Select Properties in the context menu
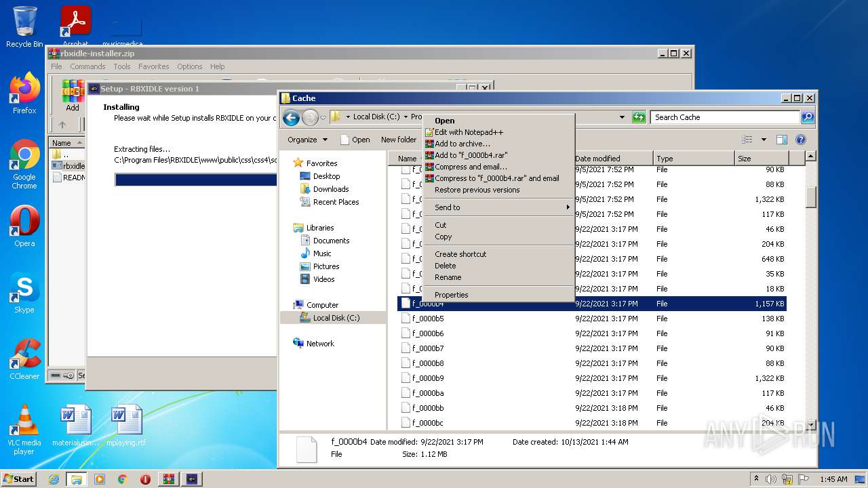 [x=498, y=295]
